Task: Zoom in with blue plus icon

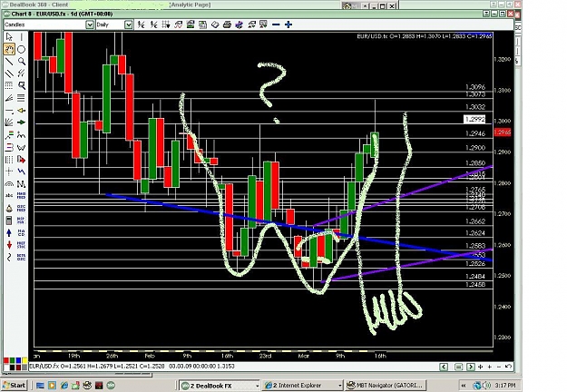Action: pos(288,24)
